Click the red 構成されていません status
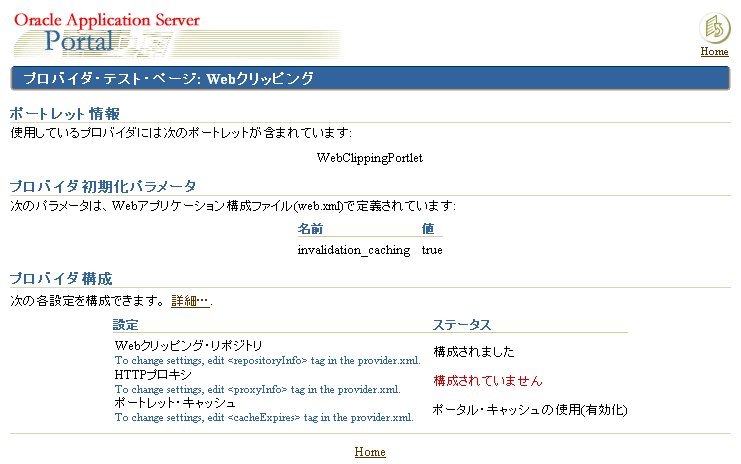This screenshot has height=464, width=741. pyautogui.click(x=488, y=381)
